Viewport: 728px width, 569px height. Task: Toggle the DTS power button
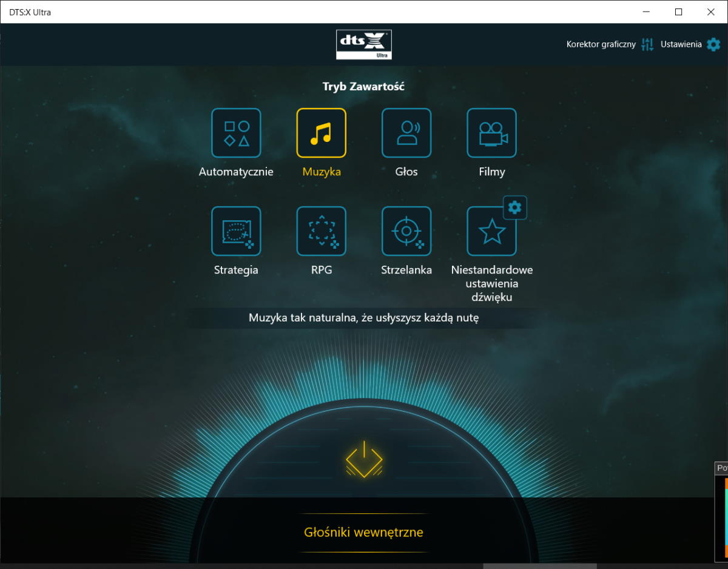tap(363, 459)
